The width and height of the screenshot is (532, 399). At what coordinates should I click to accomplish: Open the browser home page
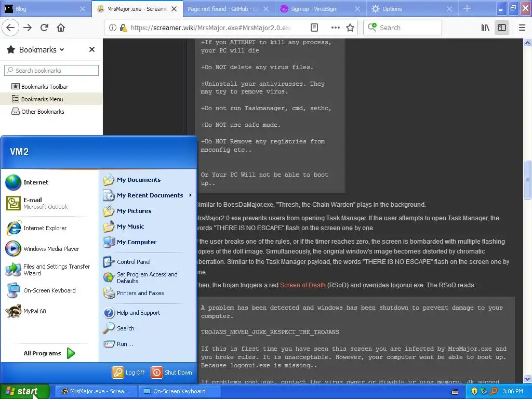click(61, 28)
